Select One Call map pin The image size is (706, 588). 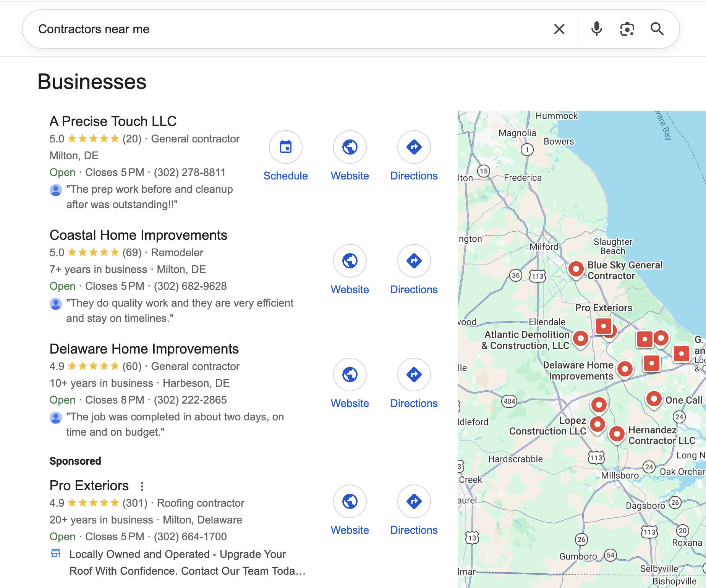pyautogui.click(x=654, y=399)
